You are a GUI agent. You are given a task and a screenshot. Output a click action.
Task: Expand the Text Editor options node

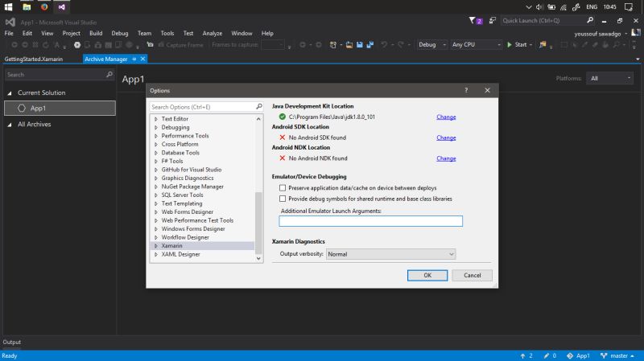(156, 119)
